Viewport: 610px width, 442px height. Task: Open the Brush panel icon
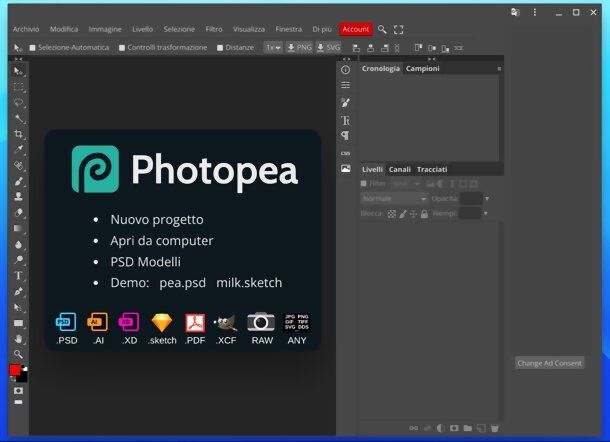345,103
